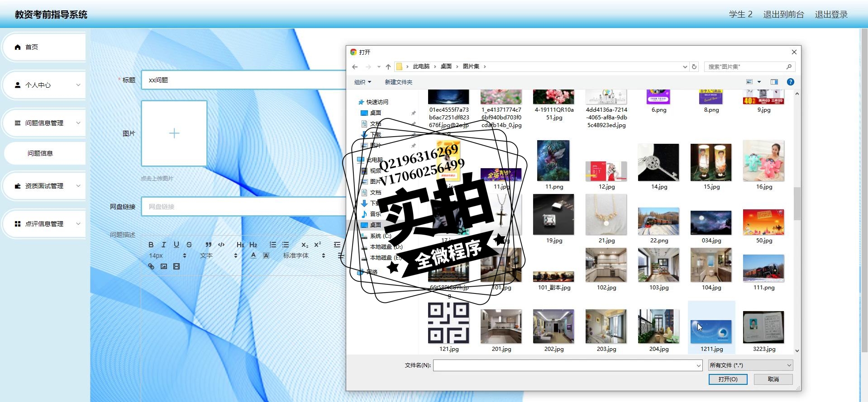Open the 标准字体 font family dropdown
The width and height of the screenshot is (868, 402).
point(304,255)
